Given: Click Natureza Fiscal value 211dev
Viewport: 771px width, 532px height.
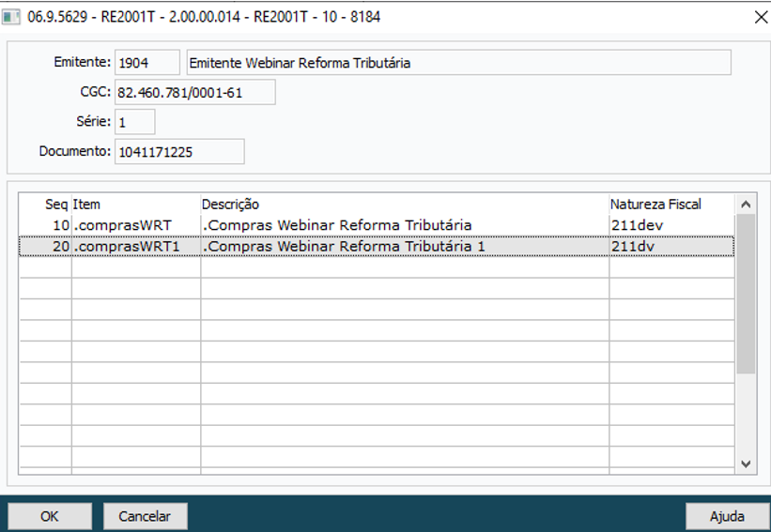Looking at the screenshot, I should pos(671,225).
